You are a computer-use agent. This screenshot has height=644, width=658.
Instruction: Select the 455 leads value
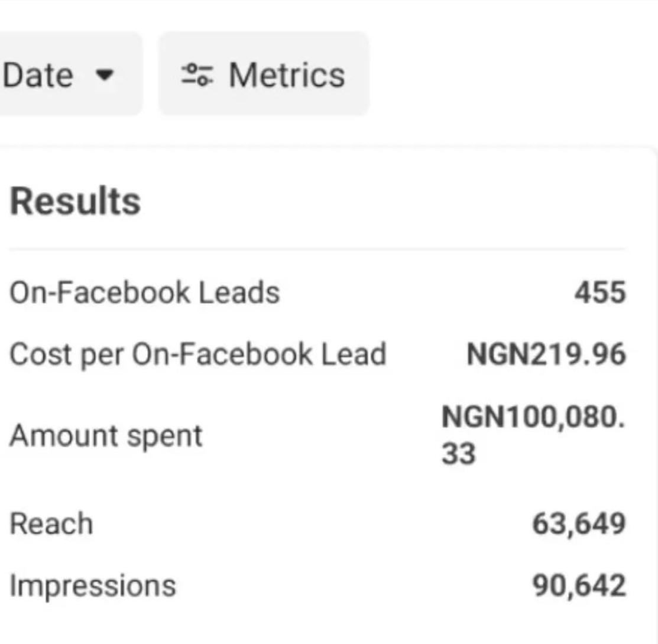click(x=599, y=292)
